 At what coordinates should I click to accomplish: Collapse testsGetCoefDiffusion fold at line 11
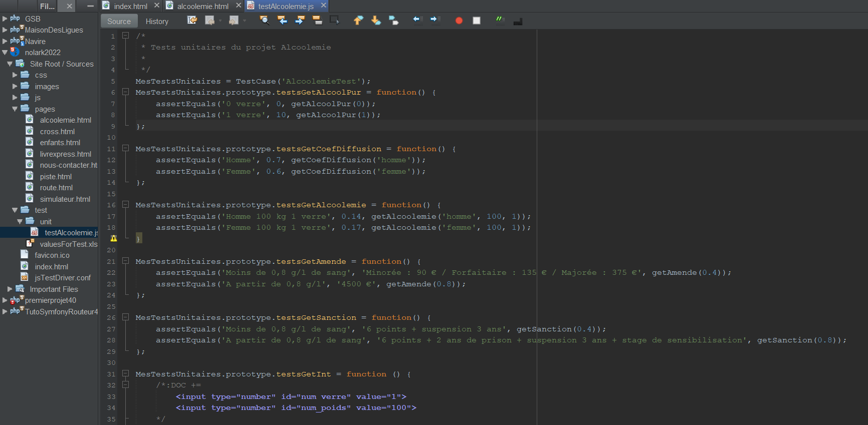pyautogui.click(x=126, y=148)
